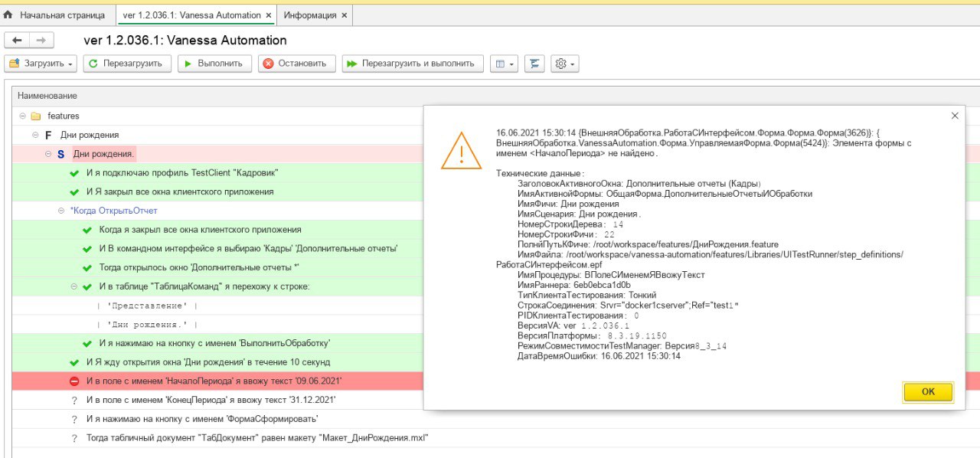This screenshot has width=980, height=458.
Task: Click the features folder icon
Action: pyautogui.click(x=35, y=116)
